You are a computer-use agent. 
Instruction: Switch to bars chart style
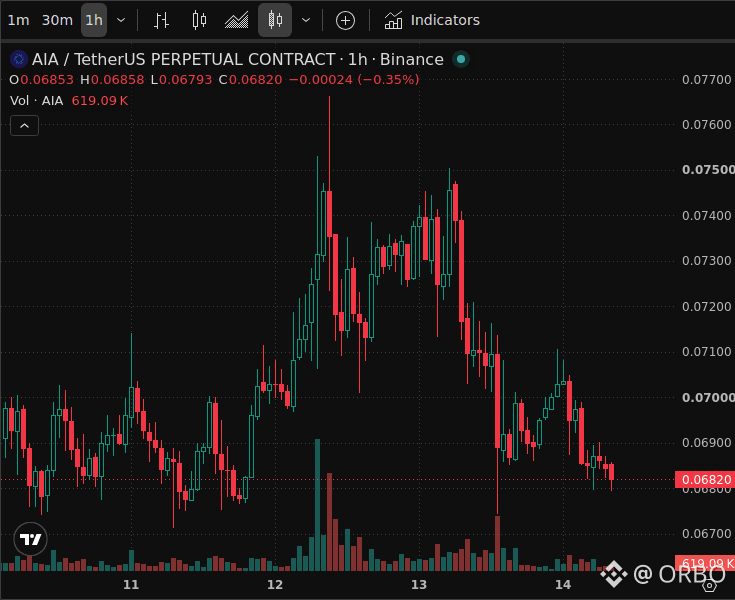coord(162,20)
